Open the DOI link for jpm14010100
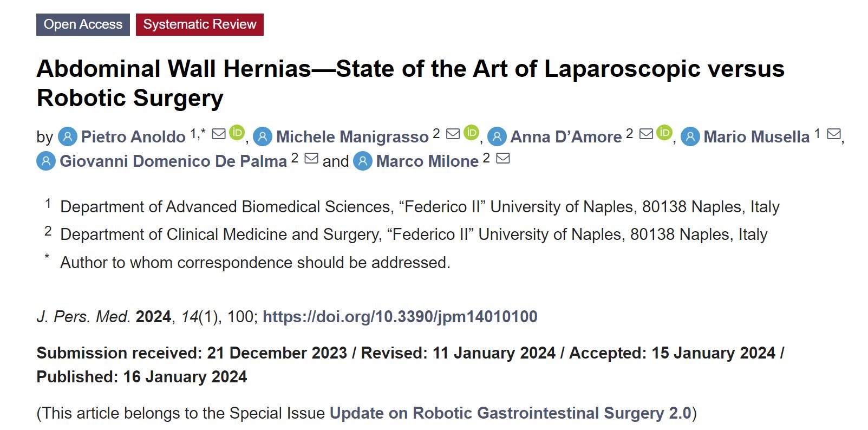The width and height of the screenshot is (868, 430). point(400,317)
